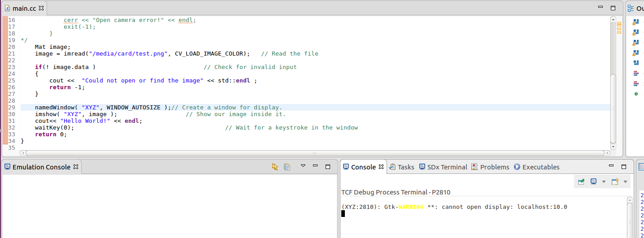
Task: Switch to the Tasks tab
Action: [x=401, y=167]
